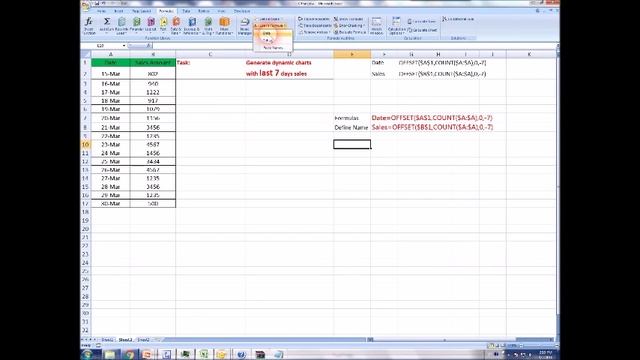Image resolution: width=640 pixels, height=360 pixels.
Task: Click the Select All corner button
Action: point(86,54)
